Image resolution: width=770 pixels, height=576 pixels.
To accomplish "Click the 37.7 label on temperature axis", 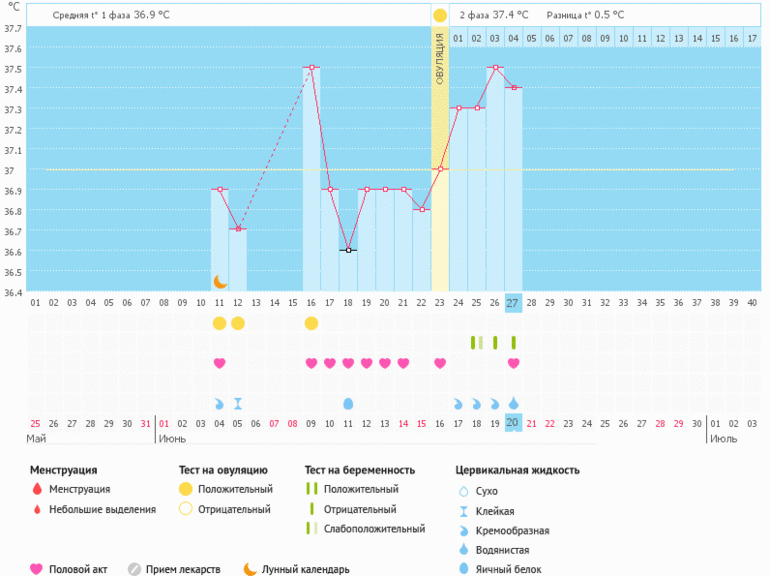I will click(13, 28).
